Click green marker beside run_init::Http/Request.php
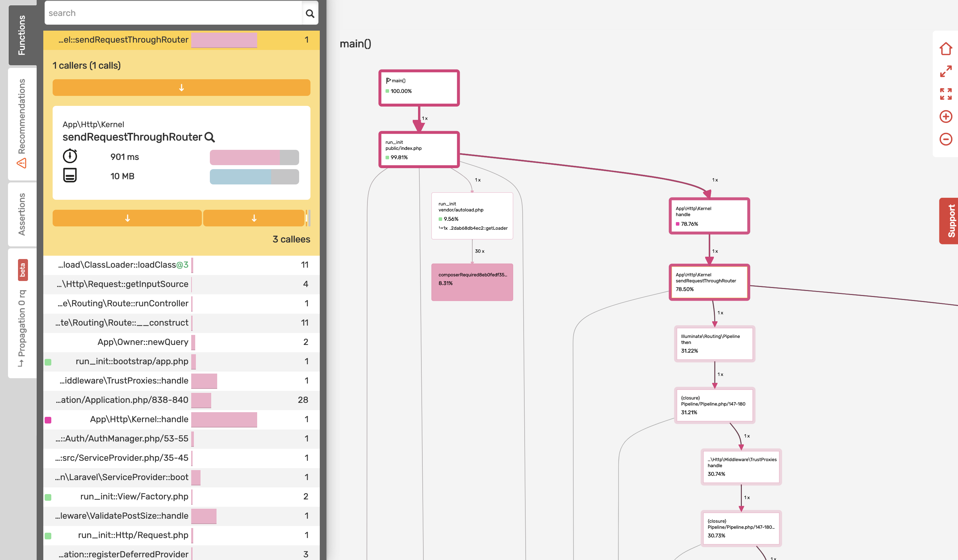The height and width of the screenshot is (560, 958). coord(48,536)
